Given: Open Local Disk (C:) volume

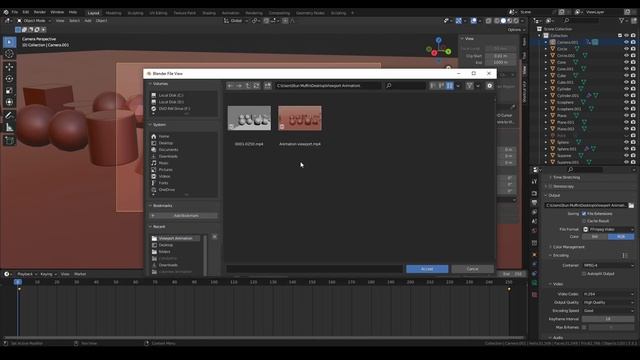Looking at the screenshot, I should click(x=171, y=95).
